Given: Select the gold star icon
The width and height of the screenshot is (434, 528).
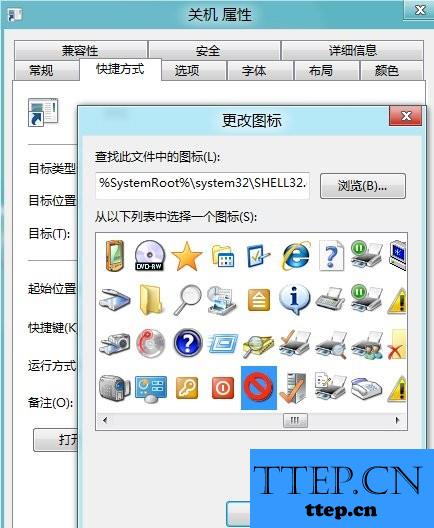Looking at the screenshot, I should [x=187, y=256].
